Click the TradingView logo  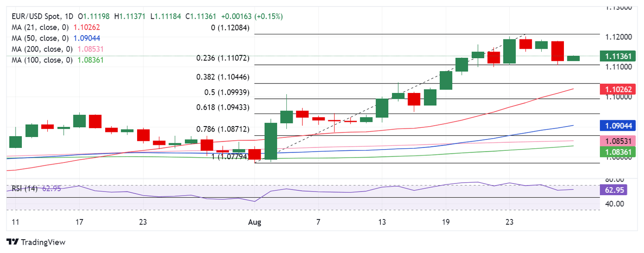[x=36, y=242]
